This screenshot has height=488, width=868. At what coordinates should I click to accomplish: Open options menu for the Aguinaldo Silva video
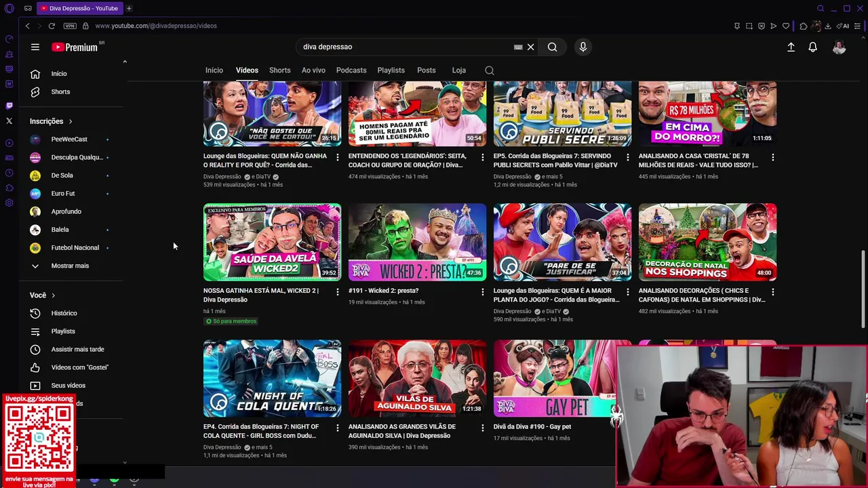[x=482, y=428]
